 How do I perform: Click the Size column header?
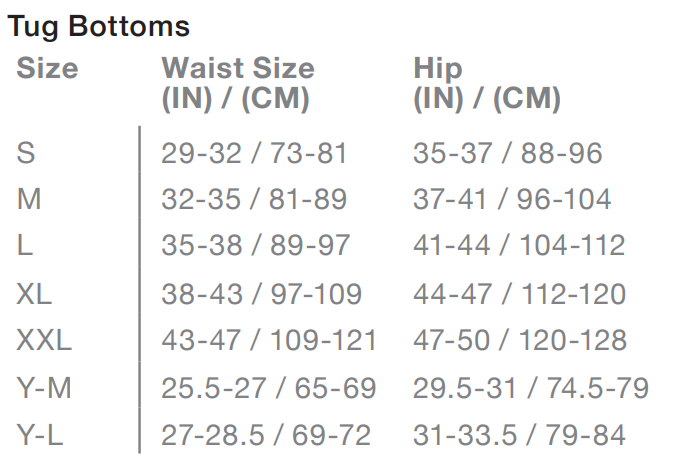pyautogui.click(x=47, y=69)
